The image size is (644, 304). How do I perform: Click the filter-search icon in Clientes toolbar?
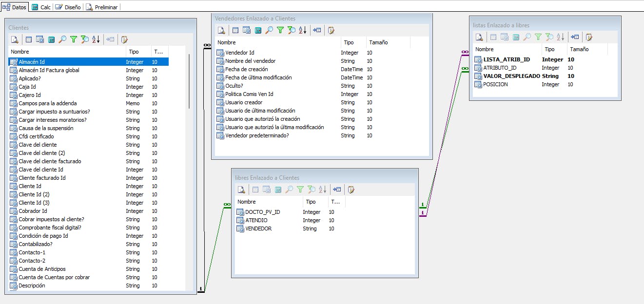point(85,39)
